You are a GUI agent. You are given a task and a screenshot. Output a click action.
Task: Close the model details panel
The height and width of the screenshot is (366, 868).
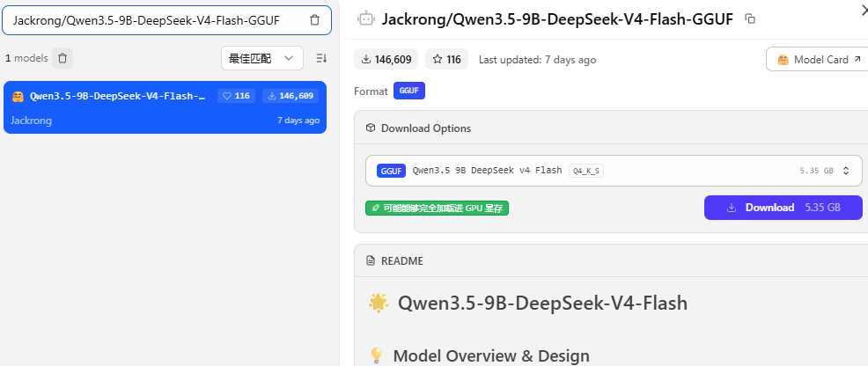click(x=864, y=8)
